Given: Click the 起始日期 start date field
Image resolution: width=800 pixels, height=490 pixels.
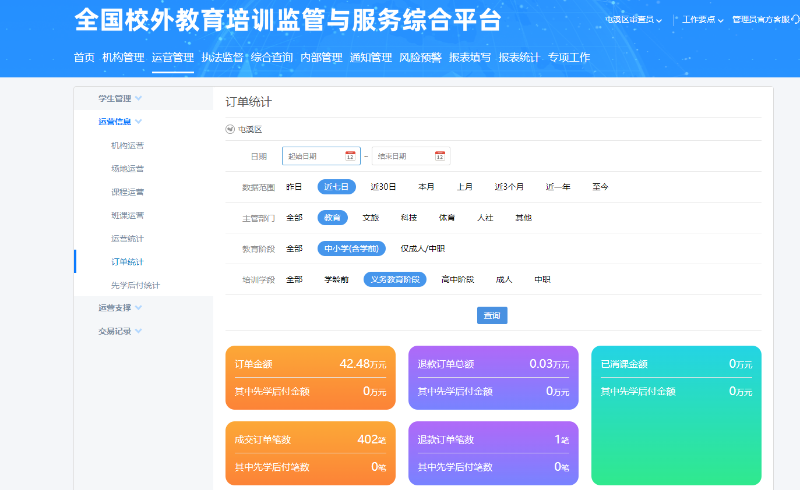Looking at the screenshot, I should (313, 156).
